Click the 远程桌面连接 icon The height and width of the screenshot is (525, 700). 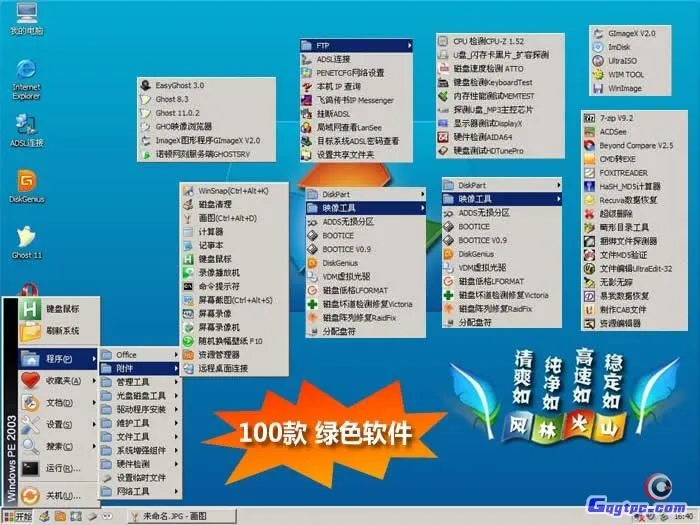[188, 369]
